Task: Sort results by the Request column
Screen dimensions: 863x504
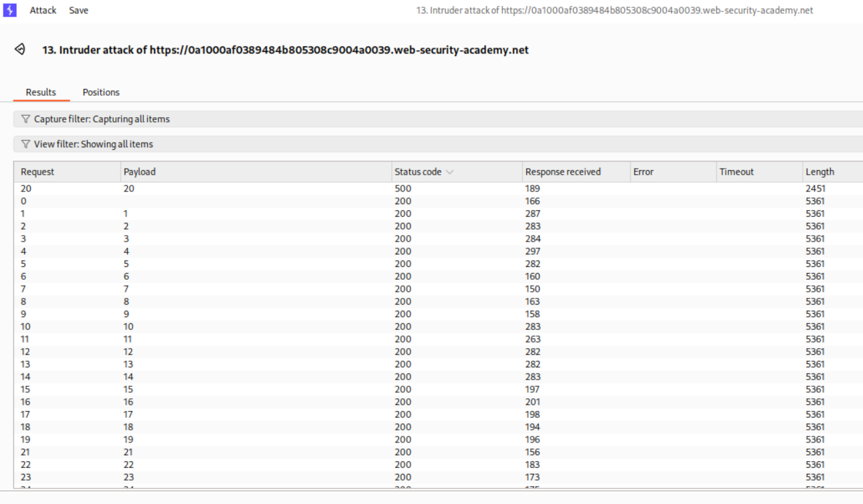Action: (x=35, y=171)
